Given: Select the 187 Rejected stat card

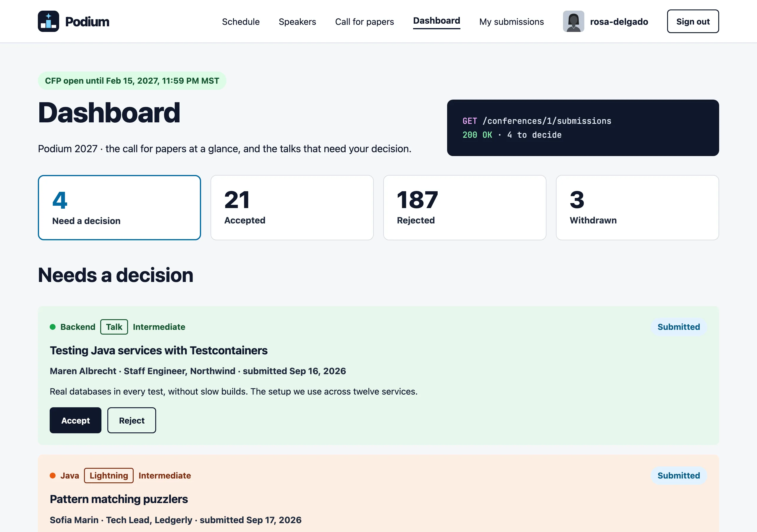Looking at the screenshot, I should (x=465, y=208).
